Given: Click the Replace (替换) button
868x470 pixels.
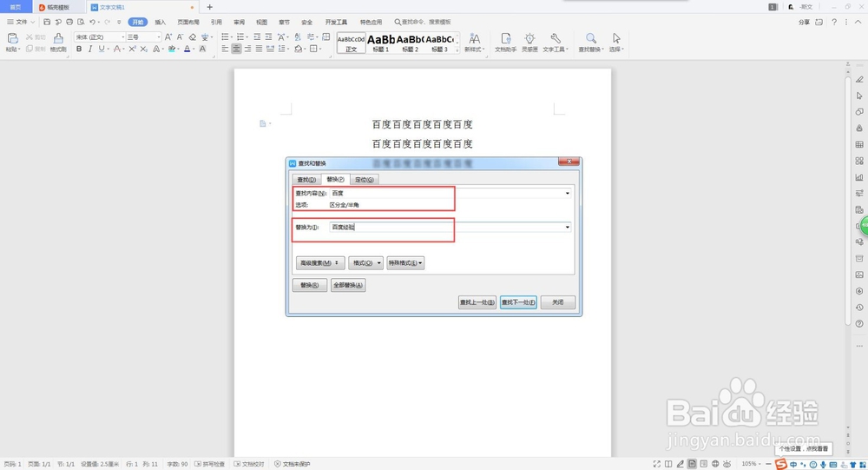Looking at the screenshot, I should point(310,286).
